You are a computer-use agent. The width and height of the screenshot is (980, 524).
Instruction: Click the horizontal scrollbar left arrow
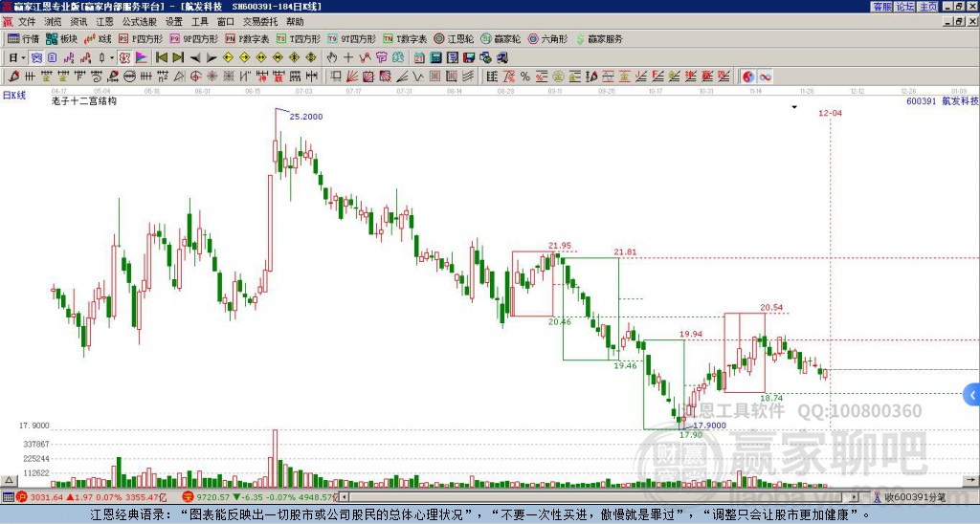coord(344,497)
